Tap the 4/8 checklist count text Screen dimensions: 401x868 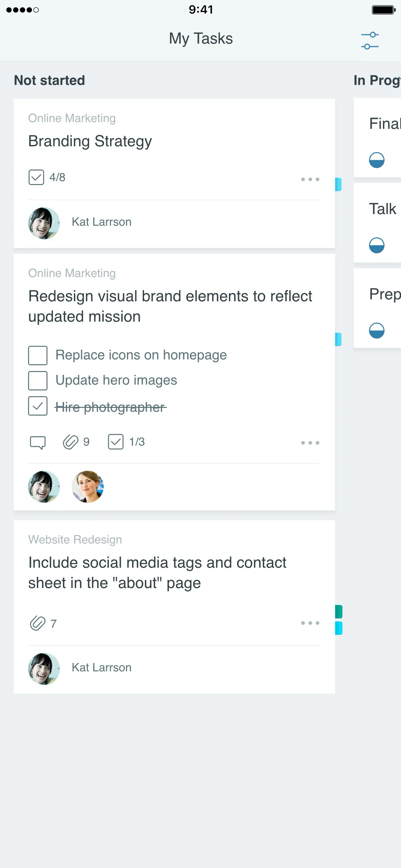pyautogui.click(x=57, y=177)
